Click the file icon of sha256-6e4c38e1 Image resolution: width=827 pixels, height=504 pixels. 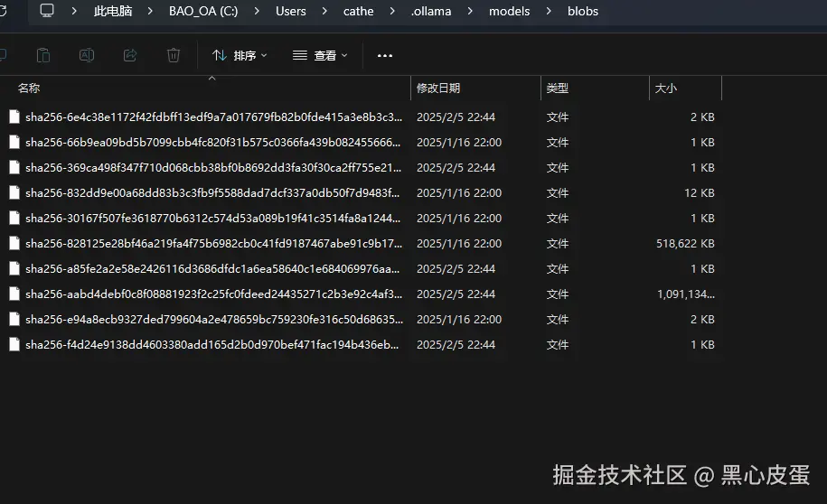pos(14,117)
